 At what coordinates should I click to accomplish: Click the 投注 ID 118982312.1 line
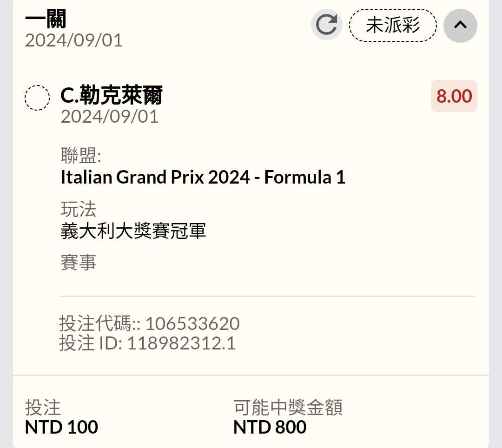coord(147,343)
